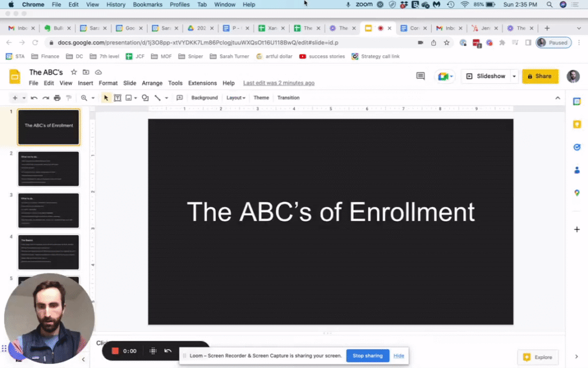The height and width of the screenshot is (368, 588).
Task: Collapse the filmstrip panel arrow
Action: coord(83,359)
